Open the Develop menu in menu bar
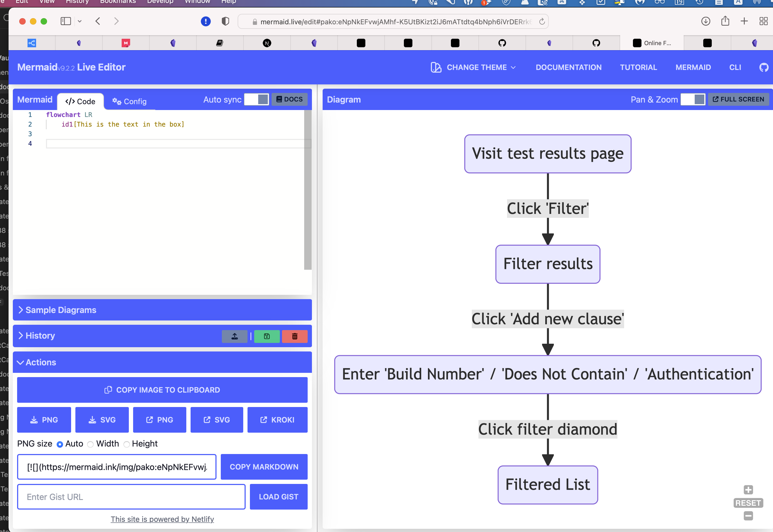Image resolution: width=773 pixels, height=532 pixels. 160,2
